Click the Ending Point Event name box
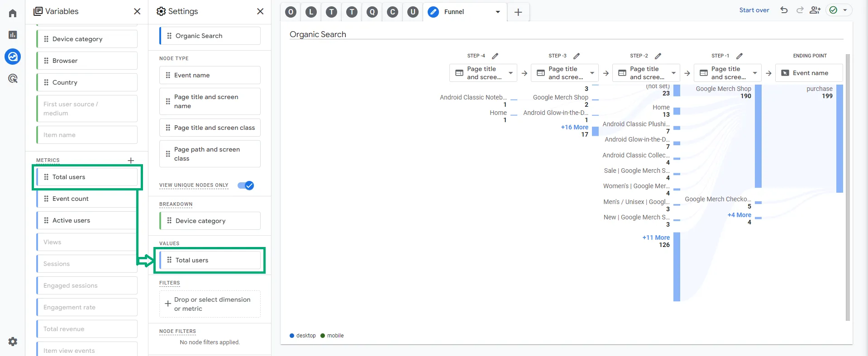Viewport: 868px width, 356px height. pos(809,73)
